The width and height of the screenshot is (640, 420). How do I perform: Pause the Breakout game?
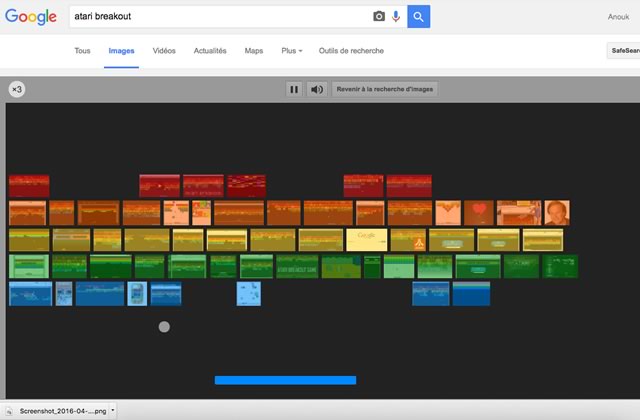click(294, 89)
